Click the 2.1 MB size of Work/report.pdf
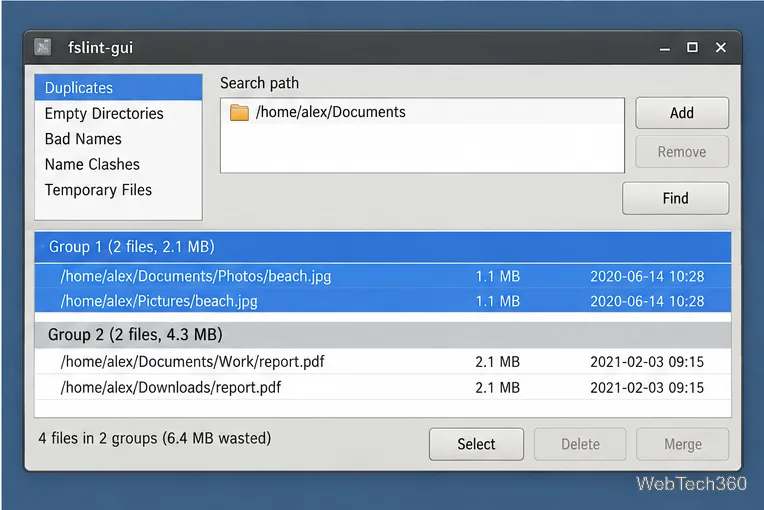Viewport: 764px width, 510px height. (x=497, y=362)
